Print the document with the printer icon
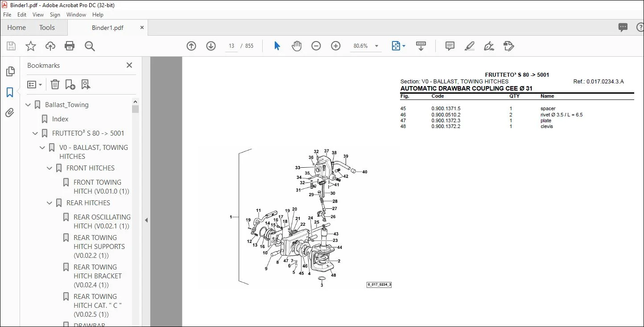 coord(70,46)
